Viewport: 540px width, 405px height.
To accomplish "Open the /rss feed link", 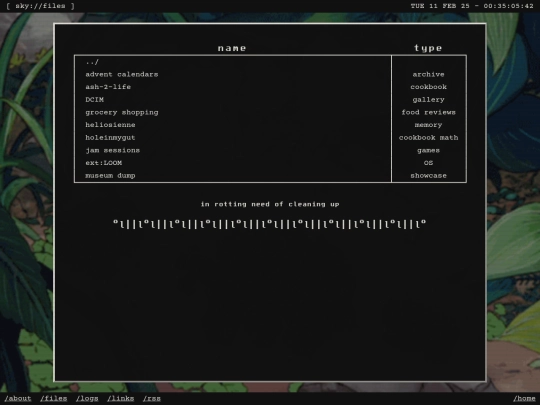I will (152, 398).
